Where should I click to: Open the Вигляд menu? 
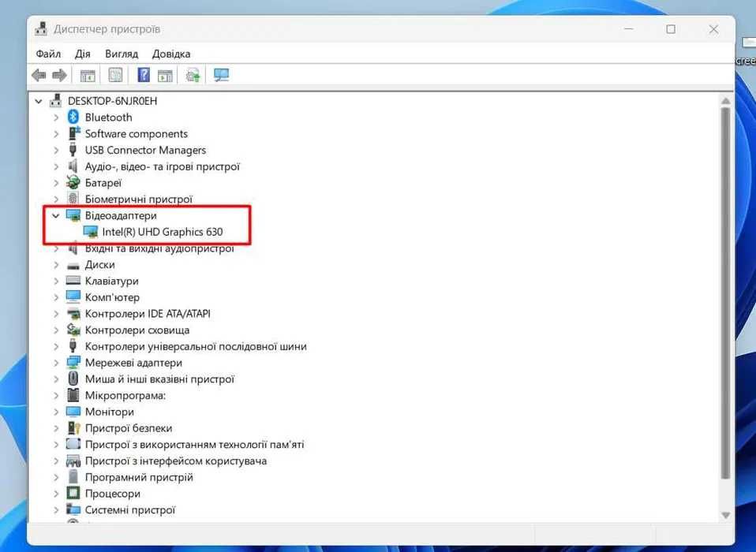pyautogui.click(x=122, y=54)
